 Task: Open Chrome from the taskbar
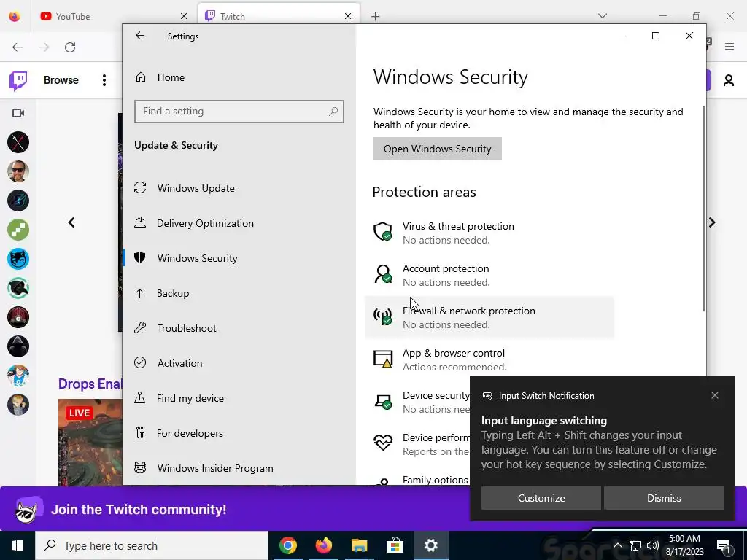(288, 545)
